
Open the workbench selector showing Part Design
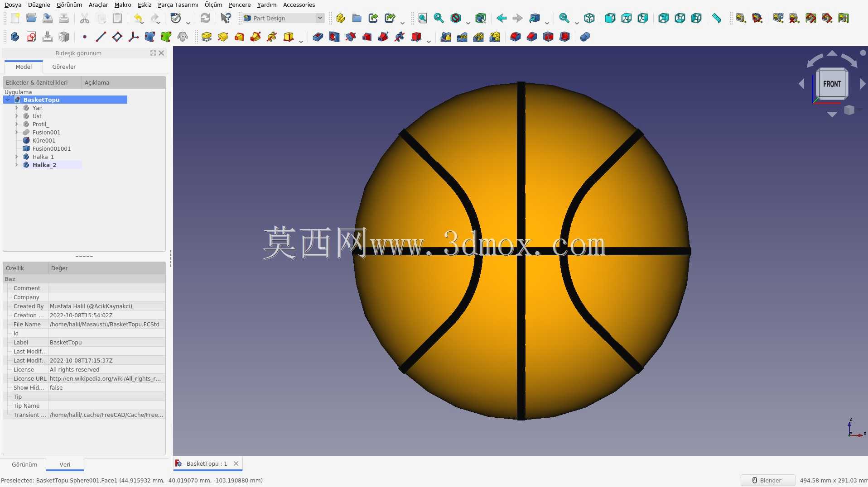click(x=284, y=18)
